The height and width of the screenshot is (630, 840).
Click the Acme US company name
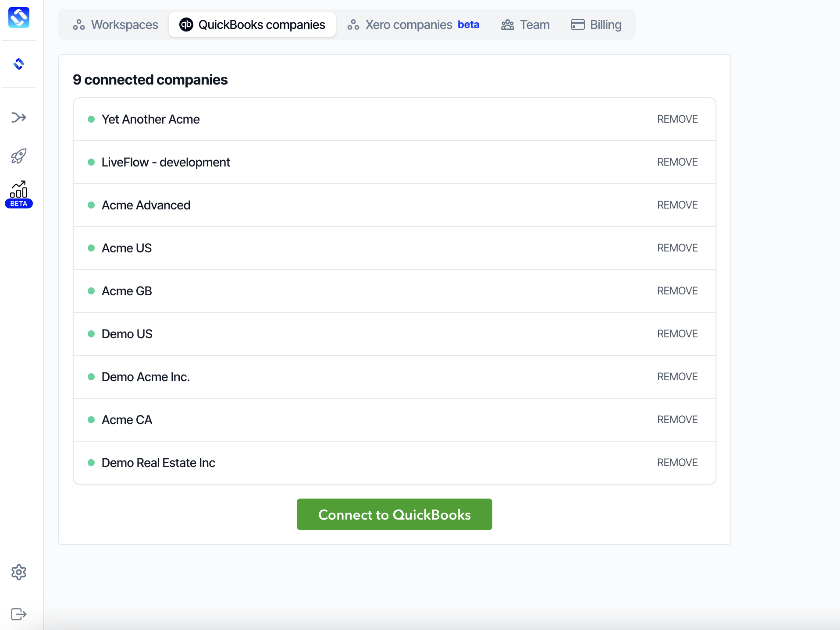click(127, 248)
